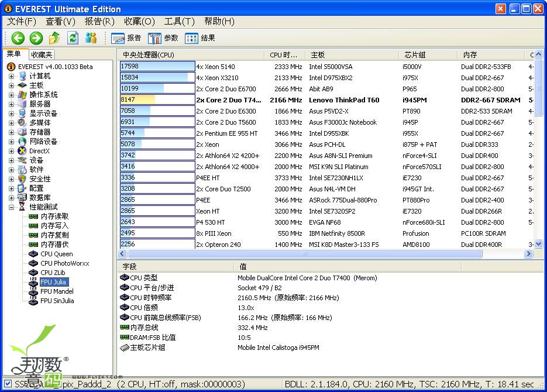Refresh the benchmark with the Refresh icon

[x=73, y=37]
